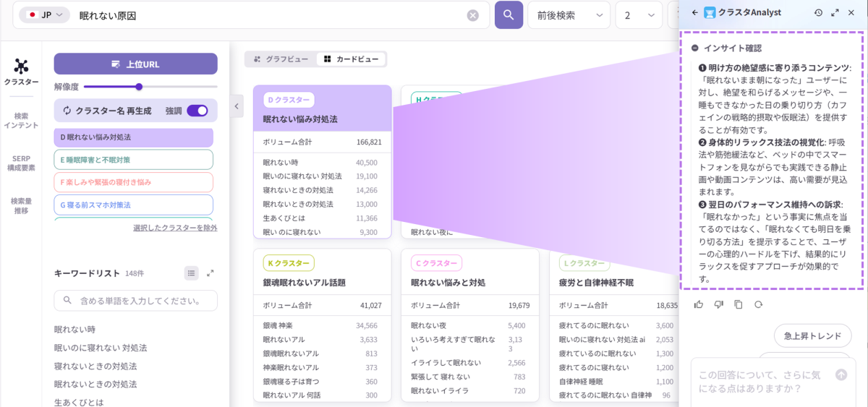Expand the Analyst panel to fullscreen
Image resolution: width=868 pixels, height=407 pixels.
pyautogui.click(x=835, y=12)
